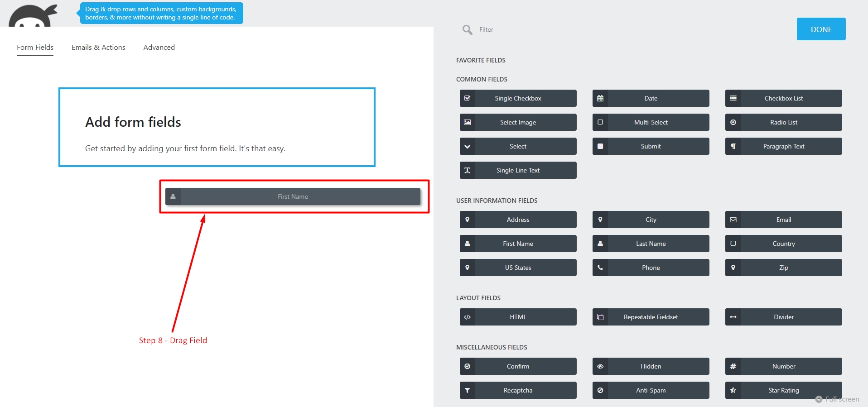Click the Recaptcha filter icon
This screenshot has width=868, height=407.
[x=467, y=390]
